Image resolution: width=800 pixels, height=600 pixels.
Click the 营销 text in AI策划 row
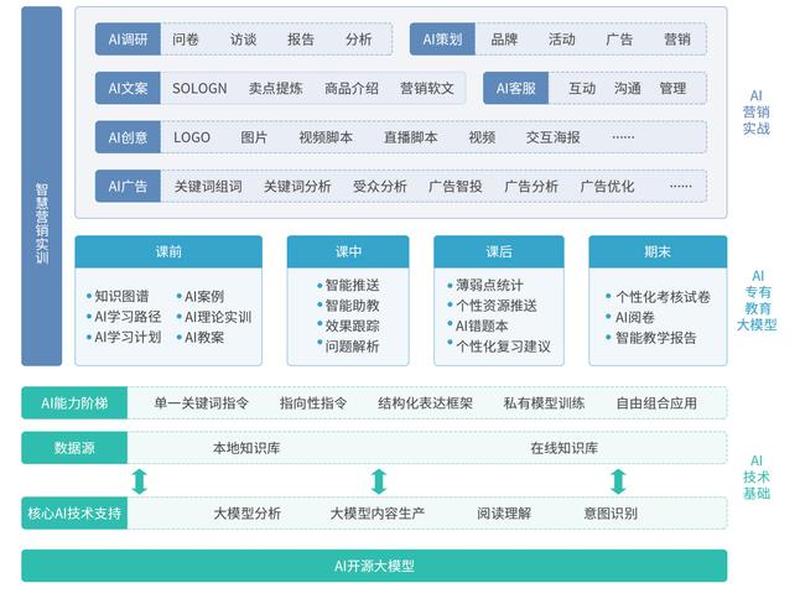pos(677,39)
